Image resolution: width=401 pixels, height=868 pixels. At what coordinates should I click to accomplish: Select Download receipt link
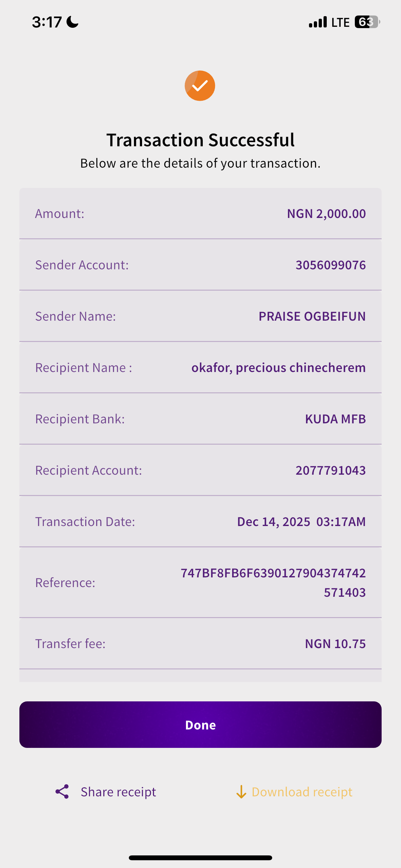click(x=302, y=792)
